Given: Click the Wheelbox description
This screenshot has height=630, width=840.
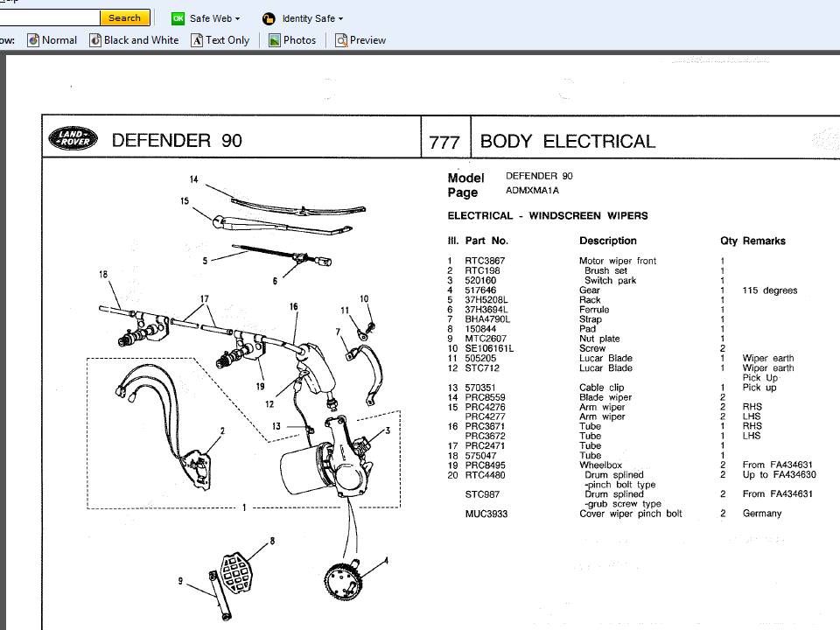Looking at the screenshot, I should coord(600,465).
